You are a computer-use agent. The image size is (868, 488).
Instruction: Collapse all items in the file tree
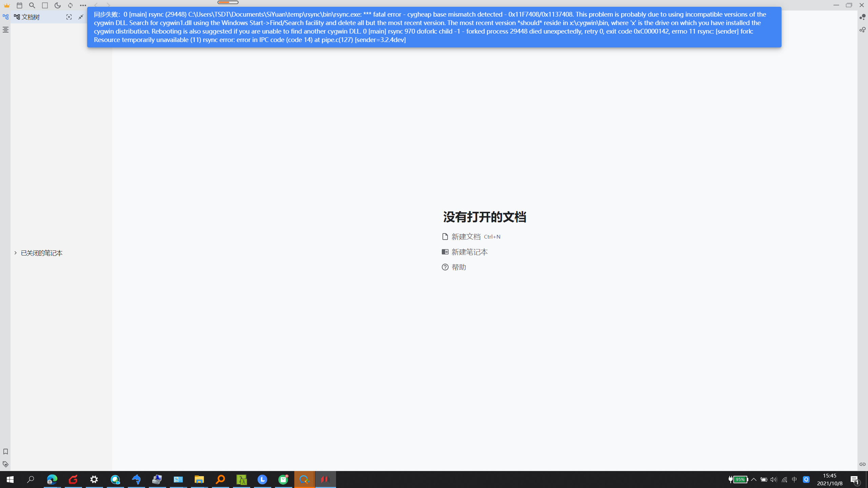pyautogui.click(x=81, y=17)
